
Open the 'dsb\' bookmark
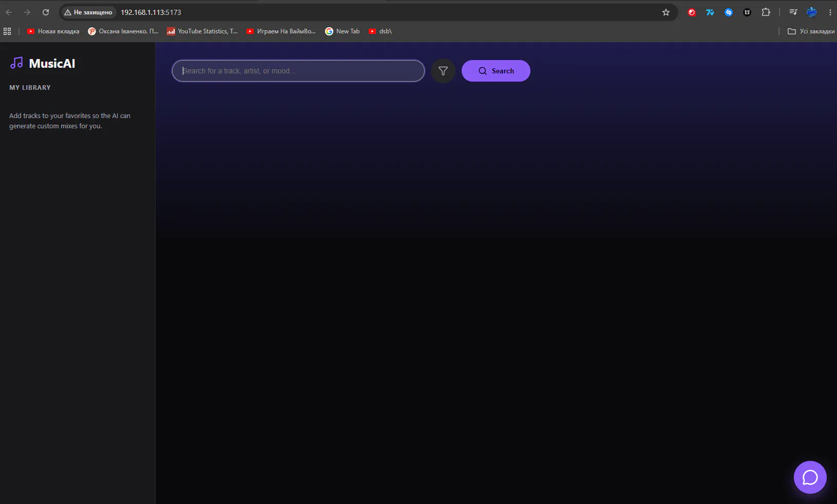coord(381,31)
